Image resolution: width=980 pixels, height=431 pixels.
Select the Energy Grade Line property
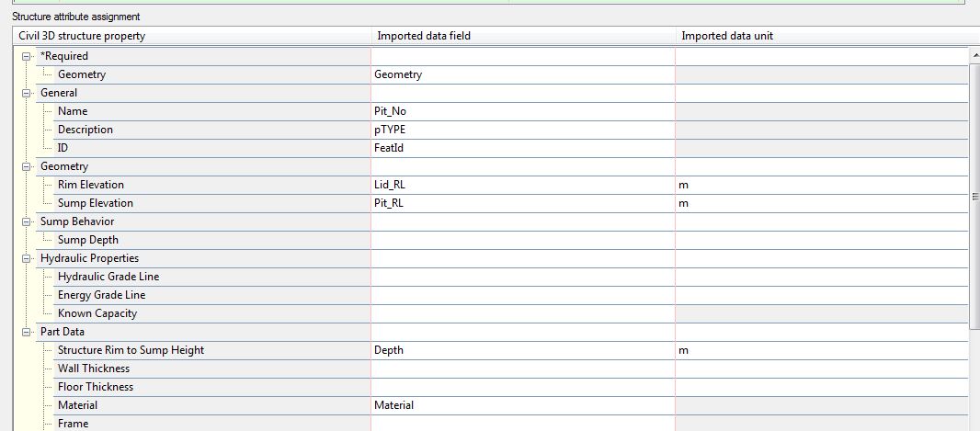(212, 295)
